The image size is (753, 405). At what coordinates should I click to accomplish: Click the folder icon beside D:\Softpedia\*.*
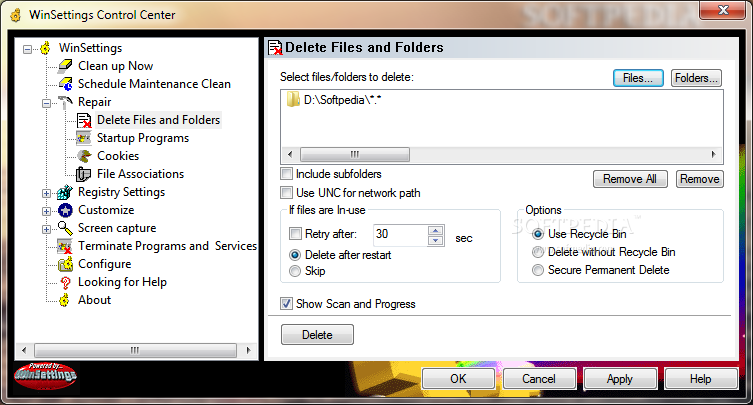pyautogui.click(x=293, y=100)
